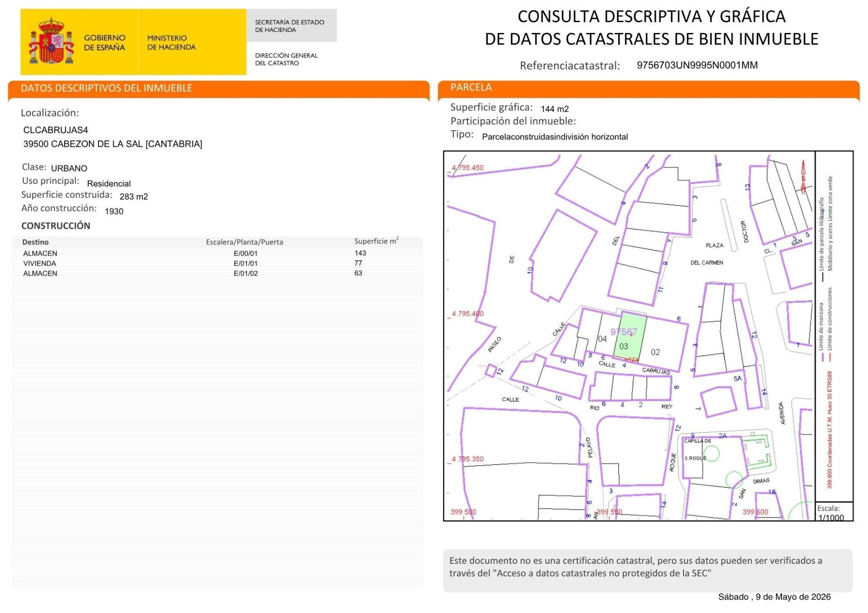Click parcel '02' on the map

(656, 352)
